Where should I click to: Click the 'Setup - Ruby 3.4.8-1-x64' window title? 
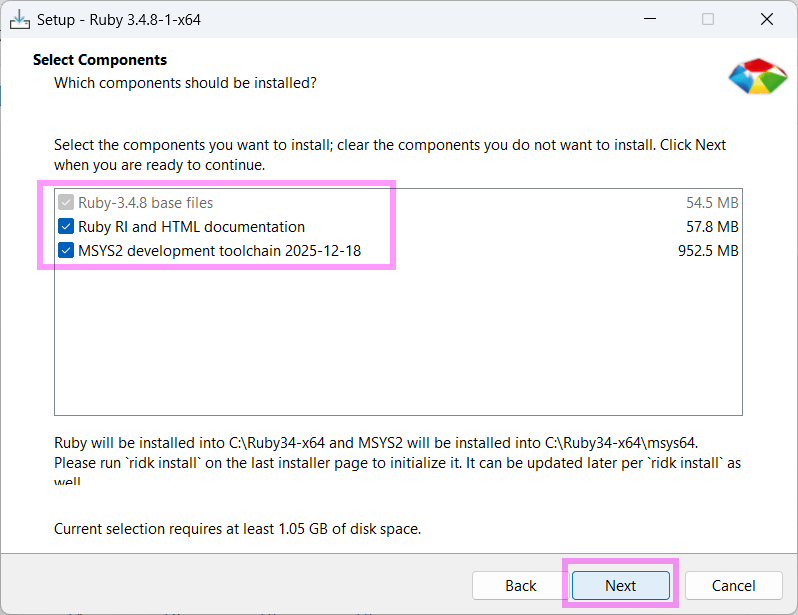[x=119, y=19]
